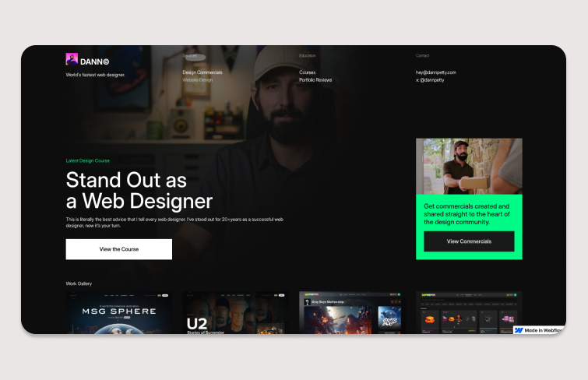Open the @dannpetty X profile link
This screenshot has width=588, height=380.
click(x=430, y=80)
